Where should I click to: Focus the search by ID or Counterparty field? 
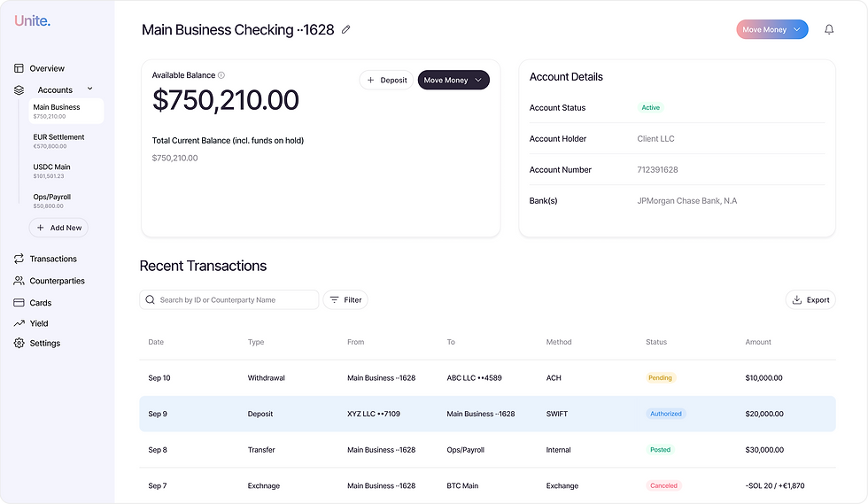229,299
